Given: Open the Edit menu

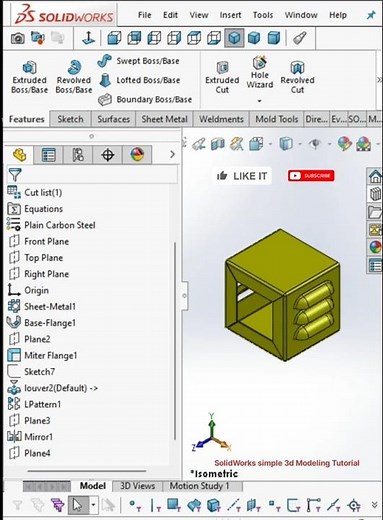Looking at the screenshot, I should pos(170,15).
